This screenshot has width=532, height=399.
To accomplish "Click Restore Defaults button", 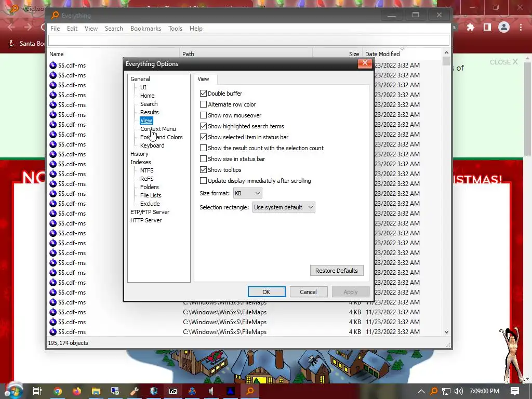I will click(x=337, y=270).
